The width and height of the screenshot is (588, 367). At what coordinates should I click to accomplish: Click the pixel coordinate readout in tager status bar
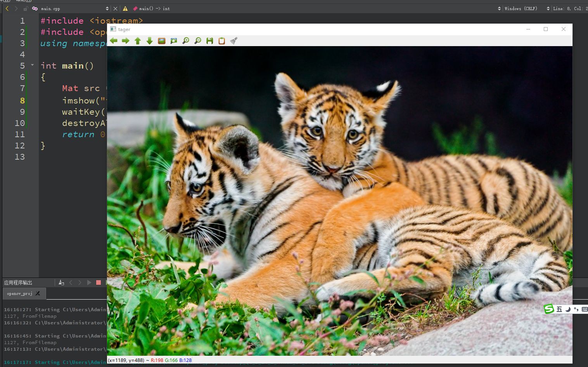click(126, 360)
